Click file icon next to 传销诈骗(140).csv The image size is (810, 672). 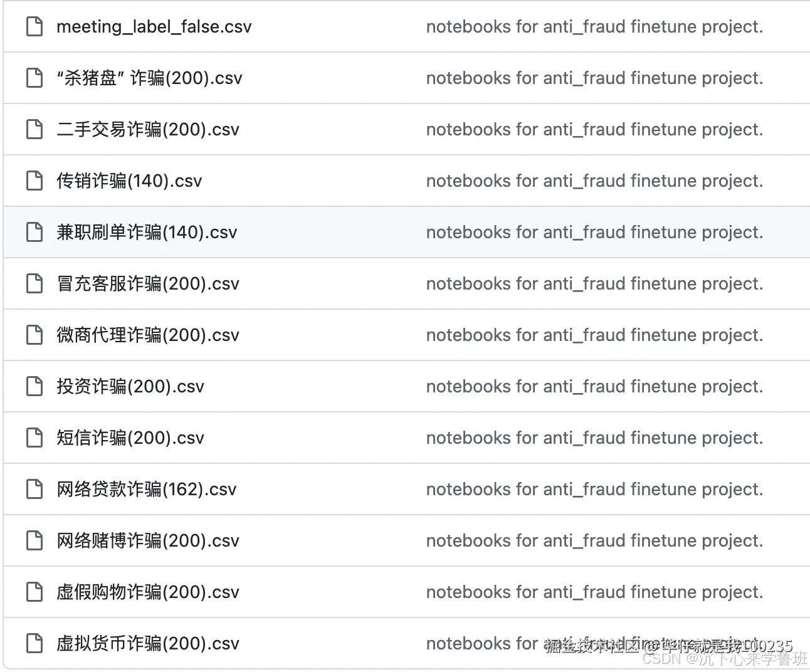(34, 181)
